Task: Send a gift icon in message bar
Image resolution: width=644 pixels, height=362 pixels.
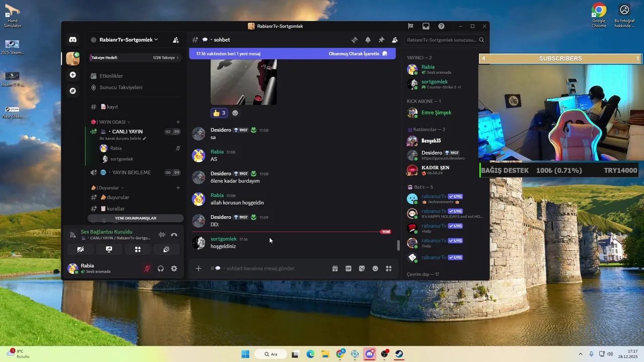Action: click(x=335, y=268)
